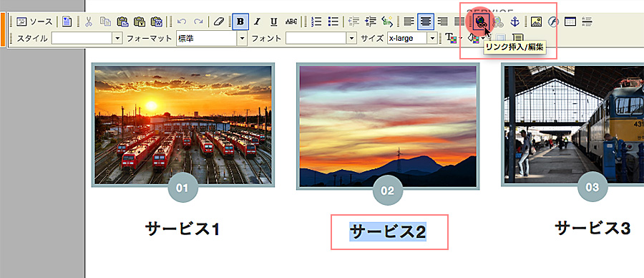The width and height of the screenshot is (644, 278).
Task: Click Paste as plain text icon
Action: (x=140, y=21)
